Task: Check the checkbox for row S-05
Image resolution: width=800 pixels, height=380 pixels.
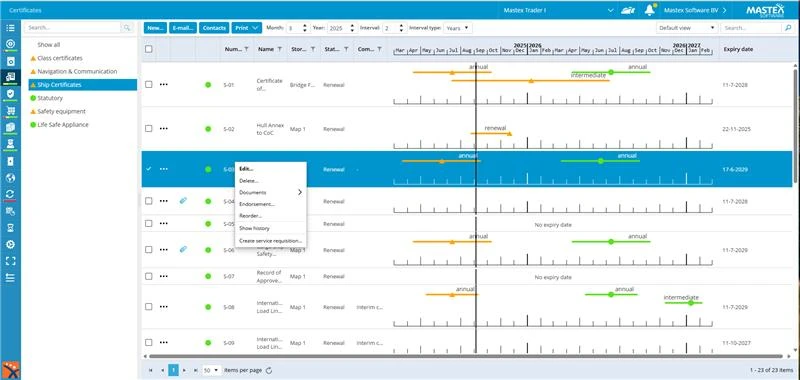Action: click(148, 223)
